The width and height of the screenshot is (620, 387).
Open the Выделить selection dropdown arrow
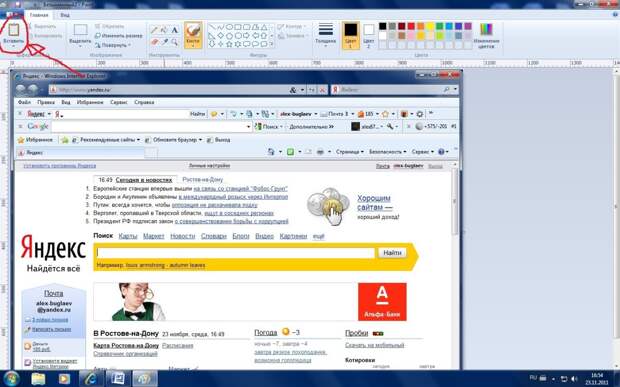[80, 46]
